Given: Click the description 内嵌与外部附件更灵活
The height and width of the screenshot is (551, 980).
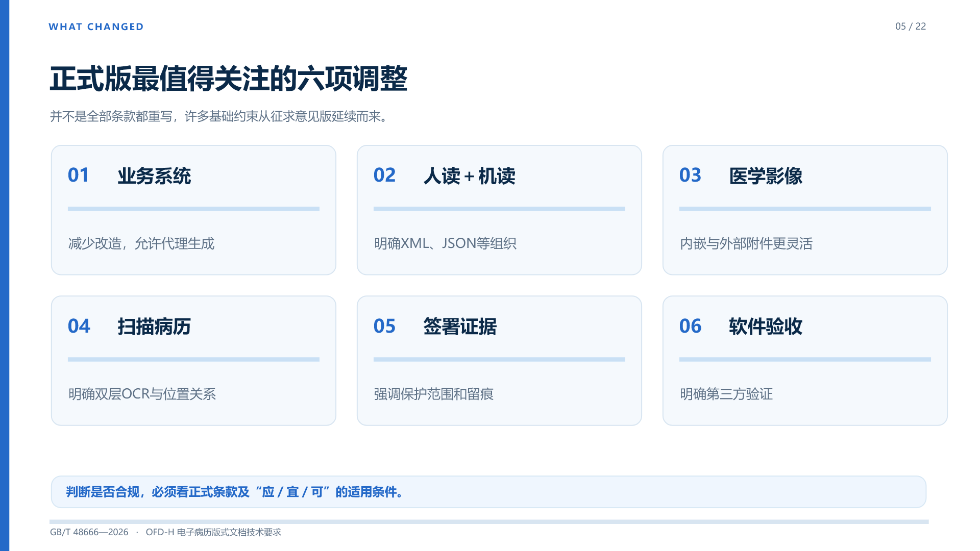Looking at the screenshot, I should click(x=746, y=243).
